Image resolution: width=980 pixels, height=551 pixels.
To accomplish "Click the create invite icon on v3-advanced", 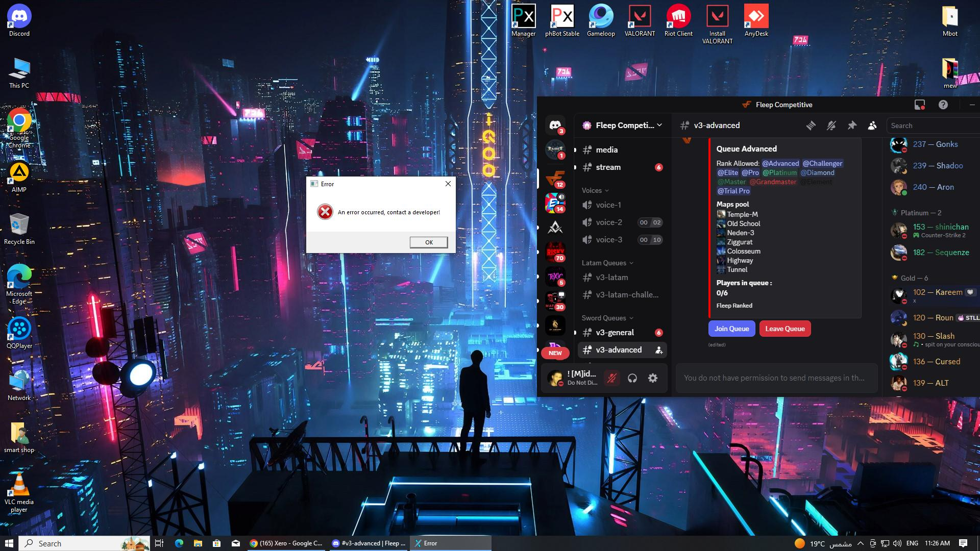I will [659, 350].
